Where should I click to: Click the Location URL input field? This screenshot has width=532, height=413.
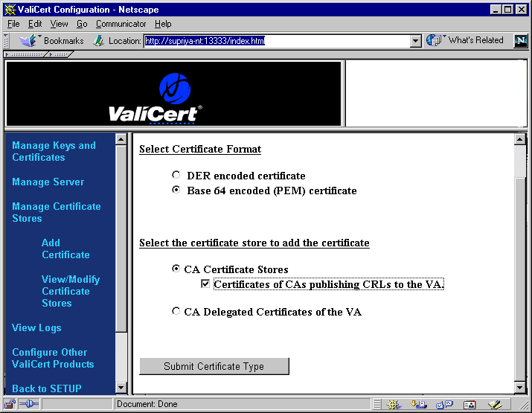coord(277,41)
